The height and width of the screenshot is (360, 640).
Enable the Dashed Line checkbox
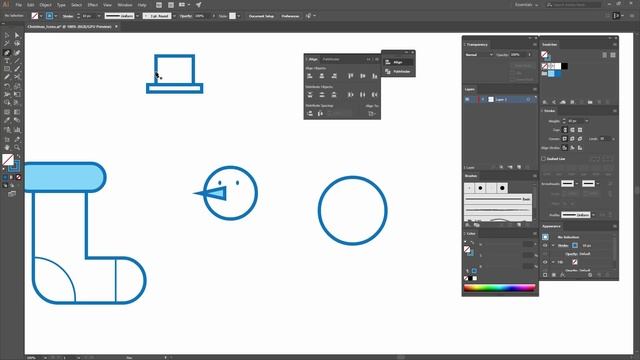point(544,159)
